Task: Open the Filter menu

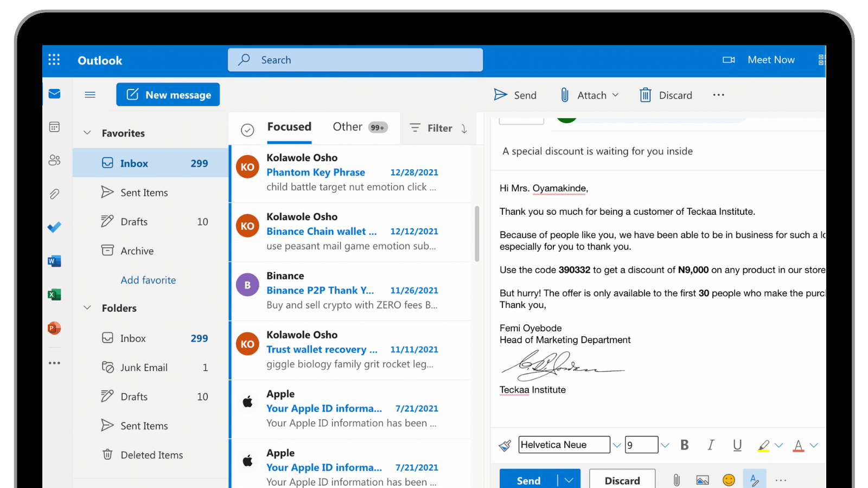Action: coord(431,128)
